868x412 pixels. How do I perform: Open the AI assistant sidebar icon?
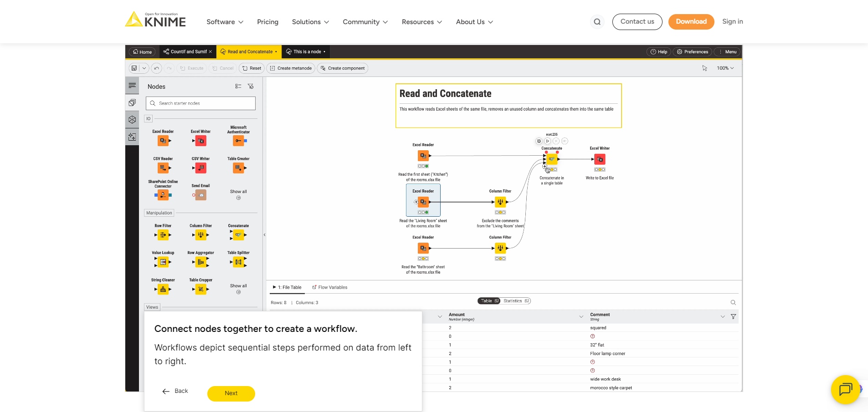pyautogui.click(x=132, y=137)
